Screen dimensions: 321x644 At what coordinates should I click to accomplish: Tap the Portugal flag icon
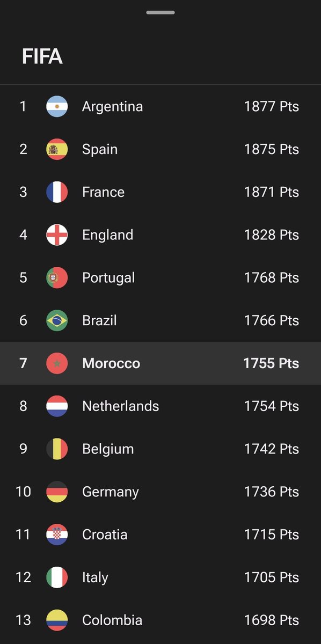(57, 277)
